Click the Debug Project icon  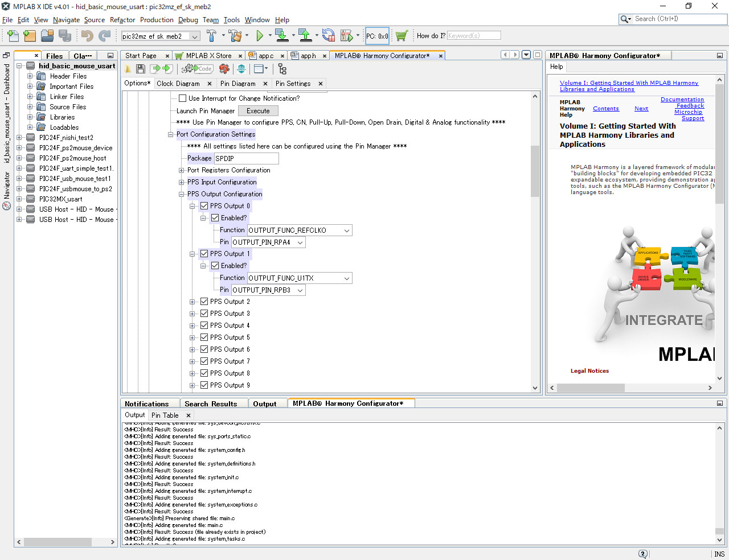click(x=346, y=36)
